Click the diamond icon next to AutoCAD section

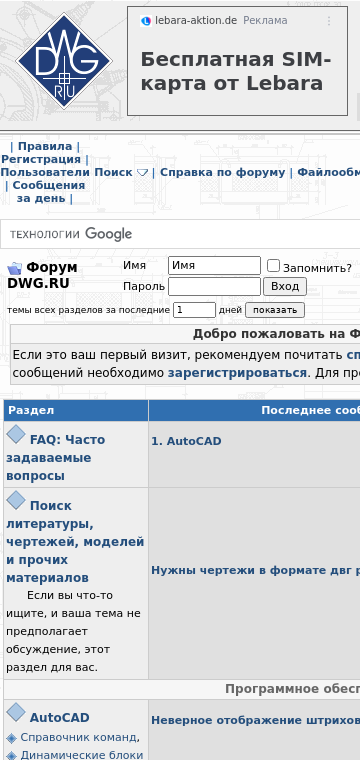tap(16, 712)
